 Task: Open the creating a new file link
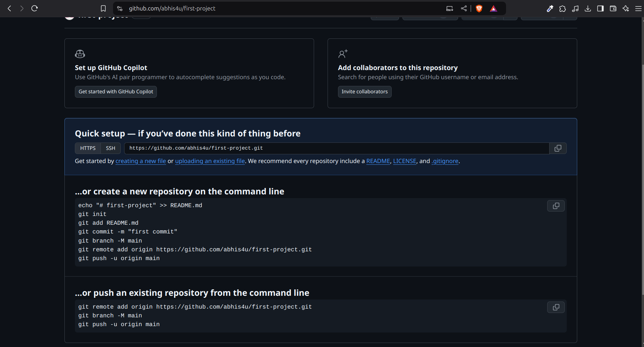(141, 161)
